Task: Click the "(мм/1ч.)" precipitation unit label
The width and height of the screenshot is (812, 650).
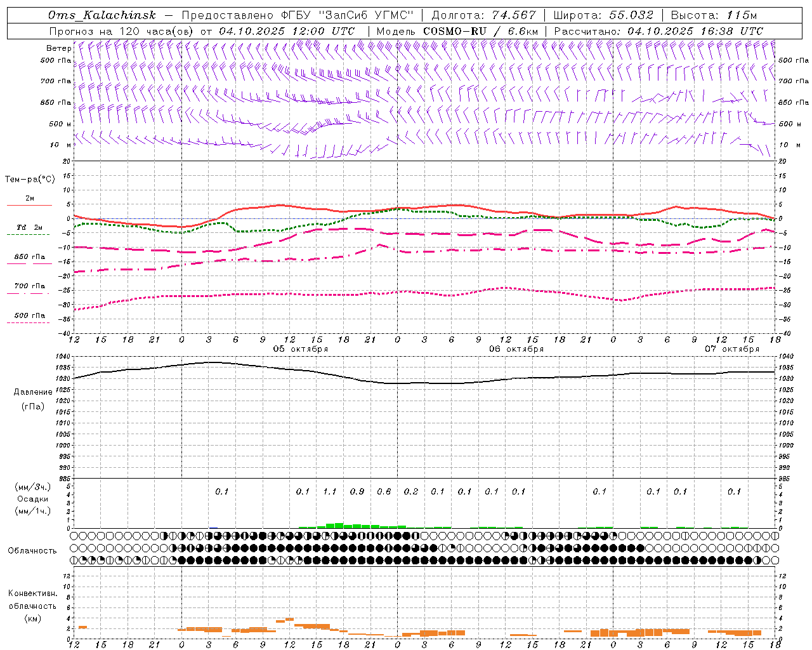Action: tap(33, 511)
